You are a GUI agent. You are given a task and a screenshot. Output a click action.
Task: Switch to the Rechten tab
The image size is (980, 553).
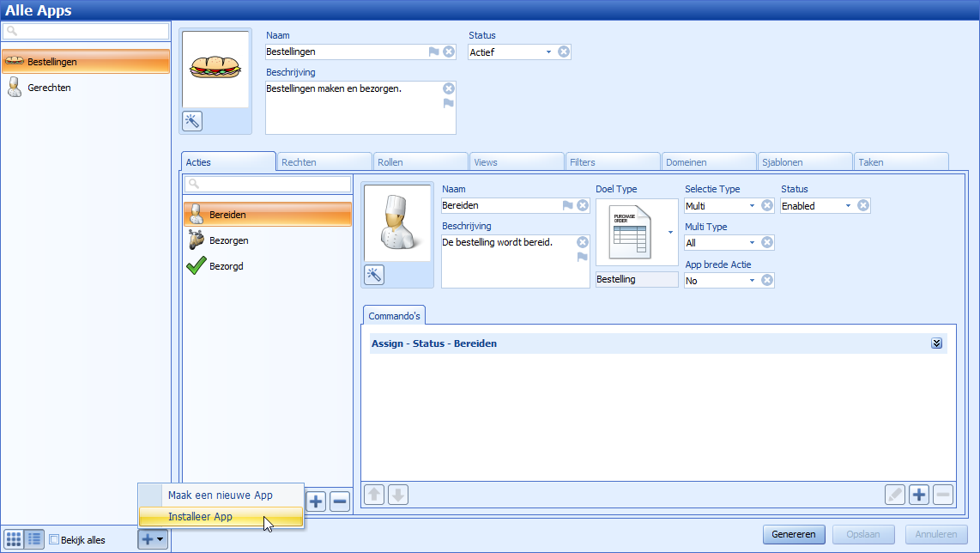click(x=324, y=162)
